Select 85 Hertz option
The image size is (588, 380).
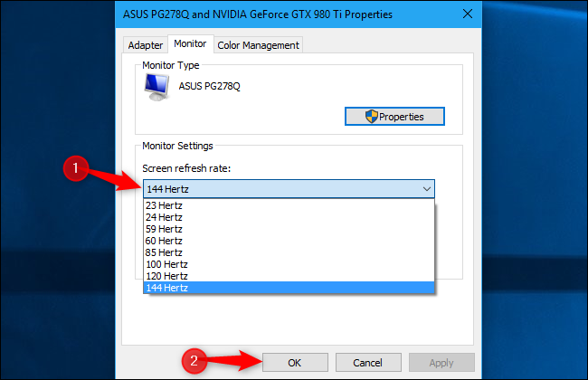[x=164, y=252]
